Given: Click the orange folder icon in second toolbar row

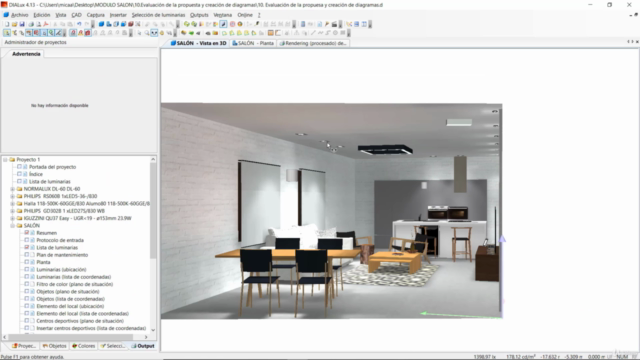Looking at the screenshot, I should 215,33.
